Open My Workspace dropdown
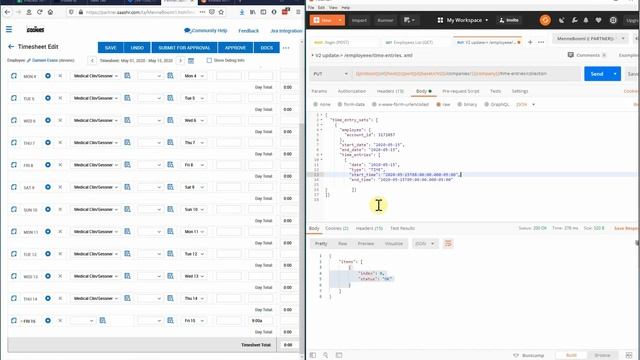This screenshot has height=360, width=640. click(x=463, y=20)
